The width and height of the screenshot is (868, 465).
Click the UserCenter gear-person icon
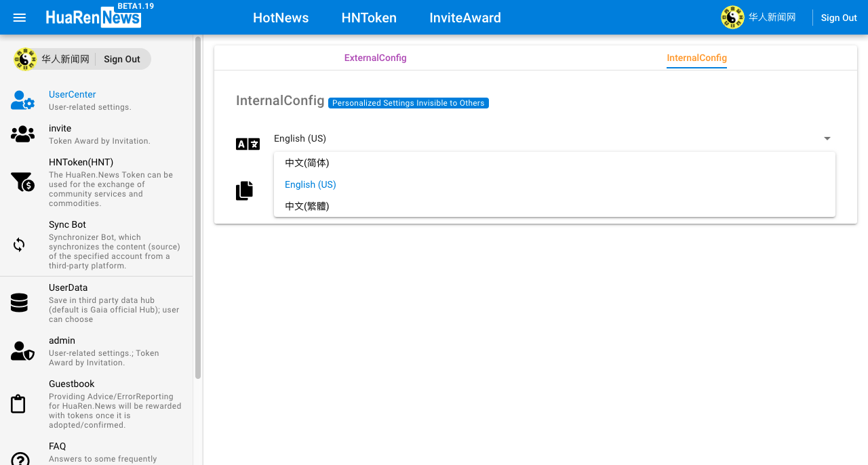click(x=22, y=100)
